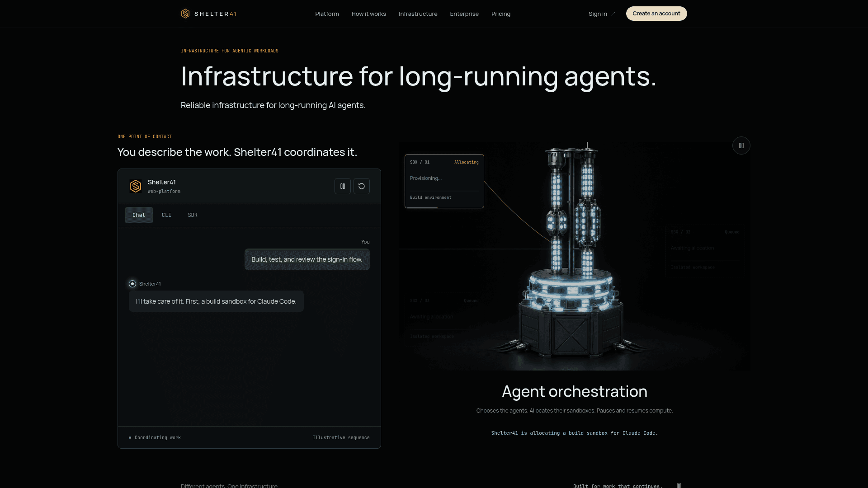The image size is (868, 488).
Task: Click Create an account button
Action: pos(656,14)
